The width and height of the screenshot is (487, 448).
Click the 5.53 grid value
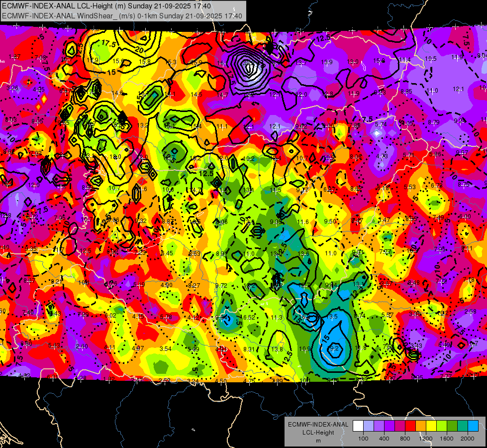click(x=410, y=187)
